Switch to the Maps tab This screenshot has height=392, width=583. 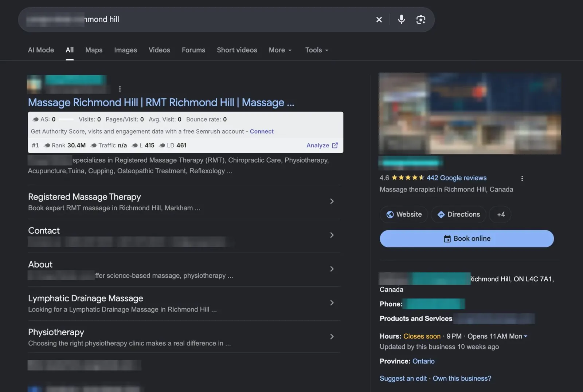click(94, 50)
